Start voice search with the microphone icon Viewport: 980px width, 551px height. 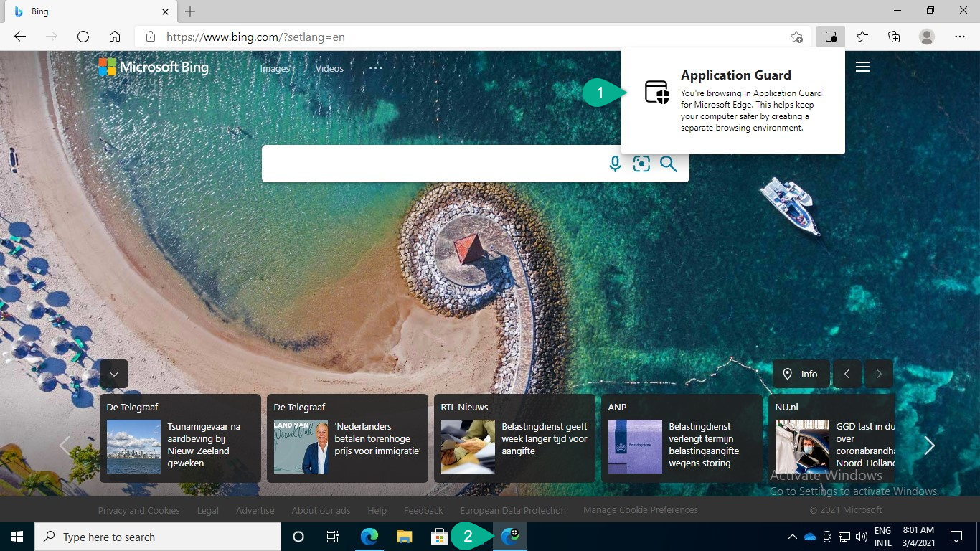click(614, 164)
